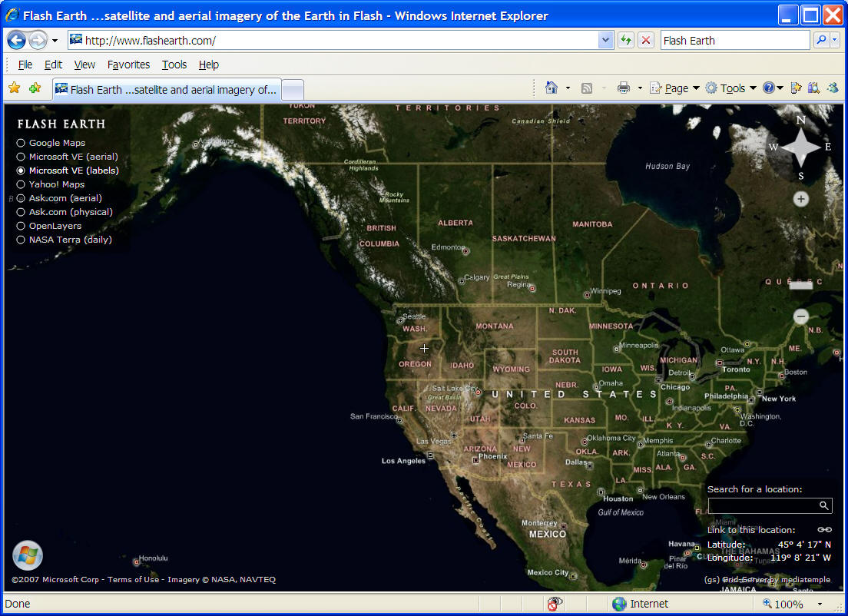Screen dimensions: 848x616
Task: Expand the Home button dropdown arrow
Action: pos(568,88)
